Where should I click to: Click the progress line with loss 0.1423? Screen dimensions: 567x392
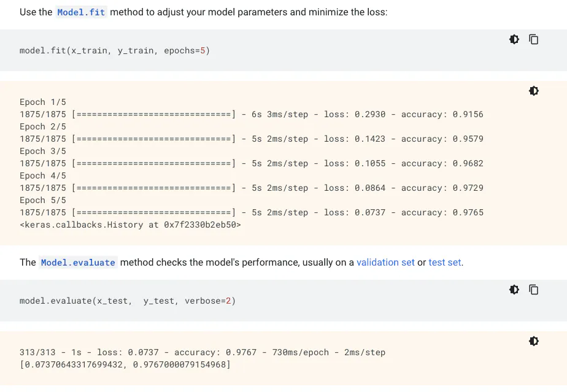(x=252, y=139)
